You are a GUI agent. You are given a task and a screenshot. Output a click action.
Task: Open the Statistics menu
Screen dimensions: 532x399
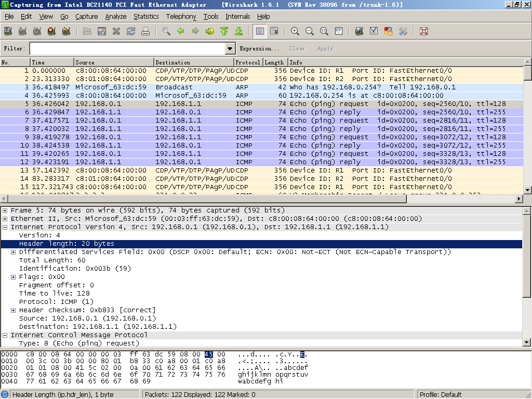pyautogui.click(x=146, y=16)
